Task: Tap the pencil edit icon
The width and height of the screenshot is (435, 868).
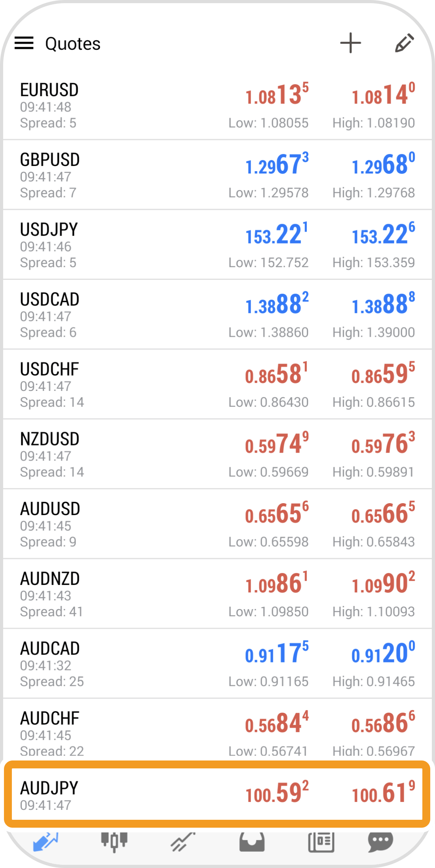Action: (x=405, y=43)
